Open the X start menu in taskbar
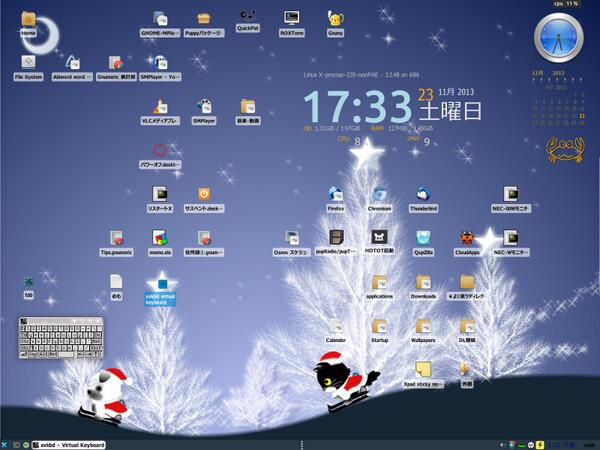The width and height of the screenshot is (600, 450). 4,445
